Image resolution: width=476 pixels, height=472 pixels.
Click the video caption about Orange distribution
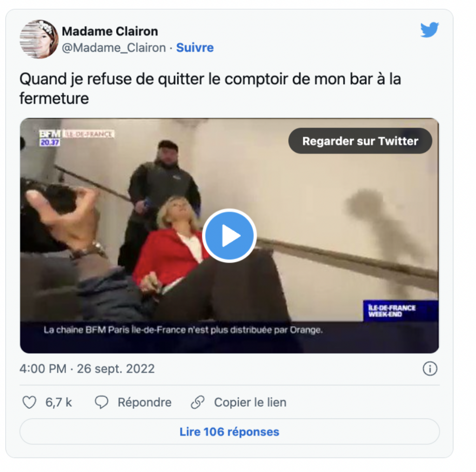click(x=183, y=330)
